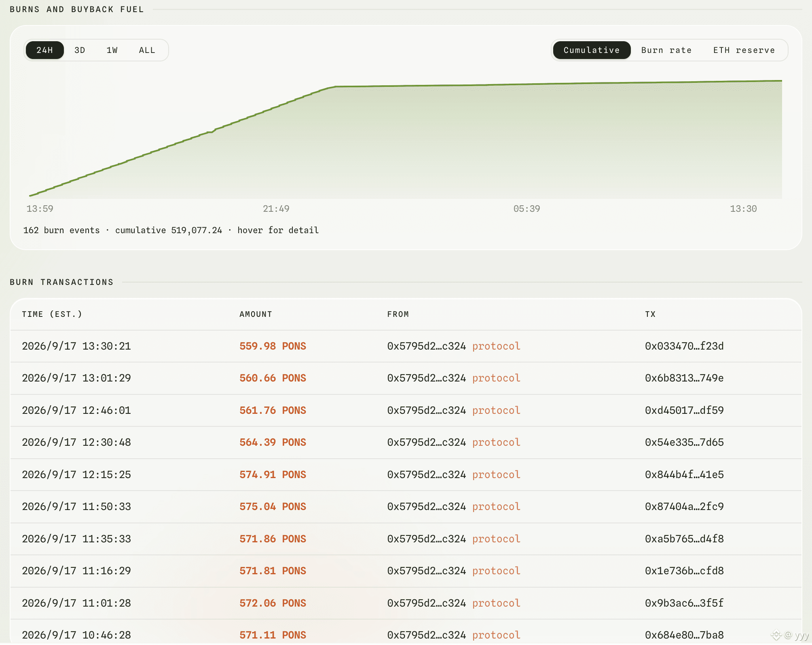
Task: Select the 24H time range
Action: [44, 50]
